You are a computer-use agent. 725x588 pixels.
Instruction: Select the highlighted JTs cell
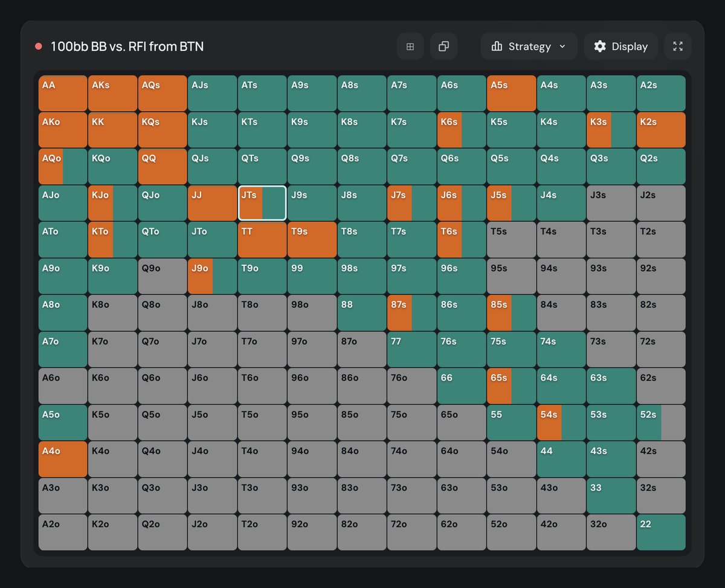pyautogui.click(x=262, y=203)
